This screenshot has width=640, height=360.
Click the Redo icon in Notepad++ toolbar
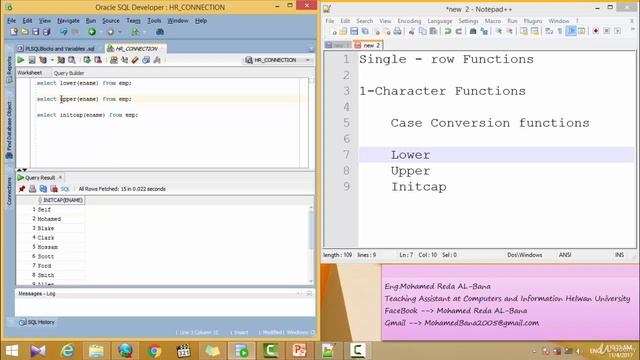(459, 31)
